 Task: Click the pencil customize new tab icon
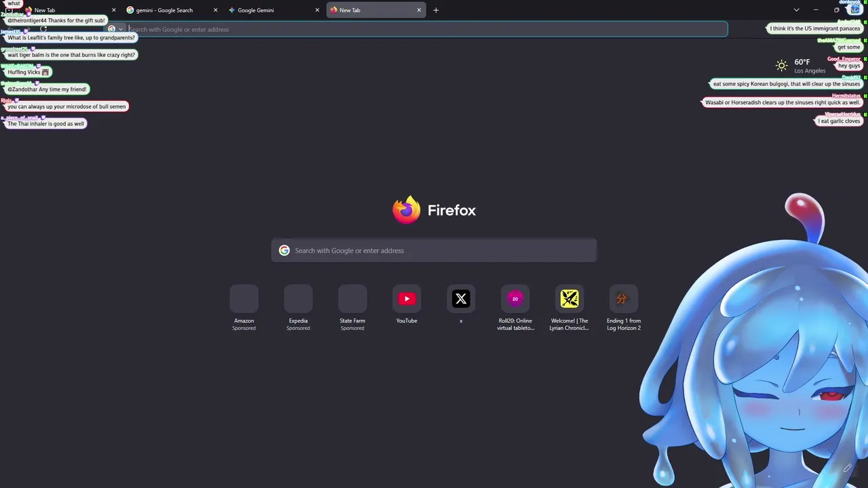848,468
